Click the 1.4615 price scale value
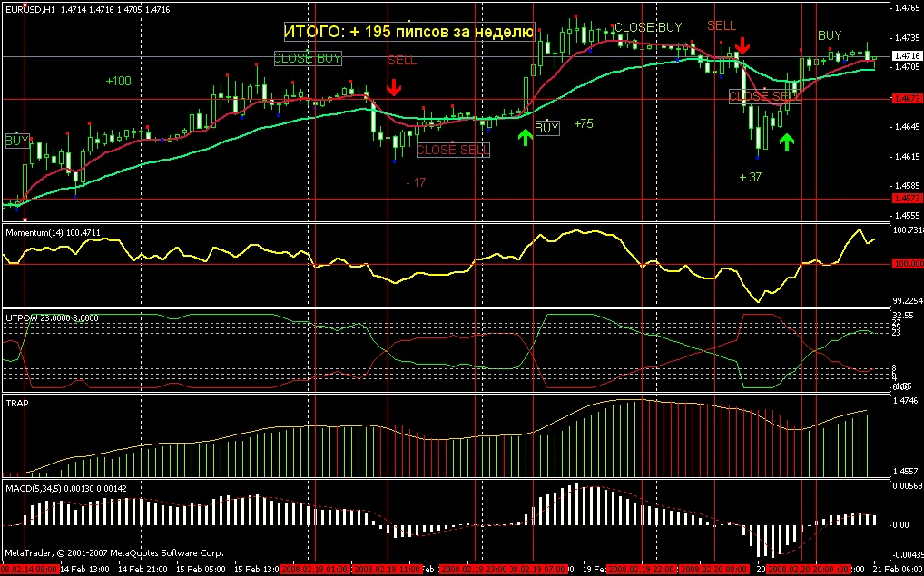Viewport: 924px width, 576px height. [907, 156]
